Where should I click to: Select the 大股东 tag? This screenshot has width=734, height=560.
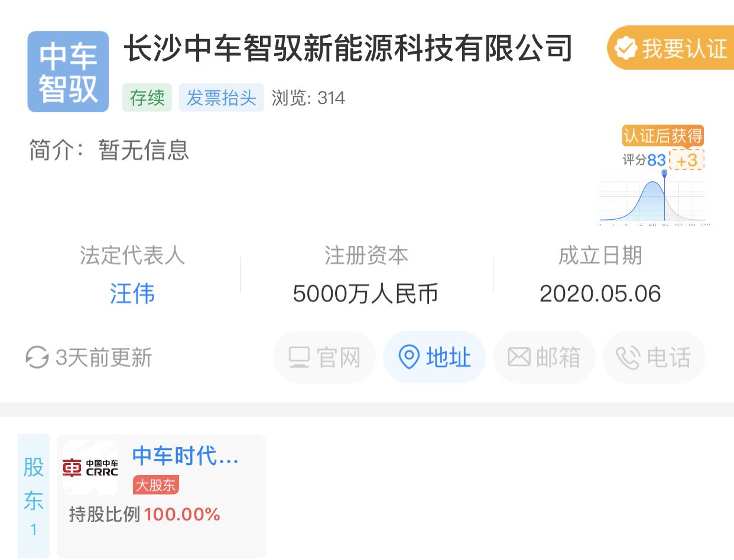coord(156,485)
